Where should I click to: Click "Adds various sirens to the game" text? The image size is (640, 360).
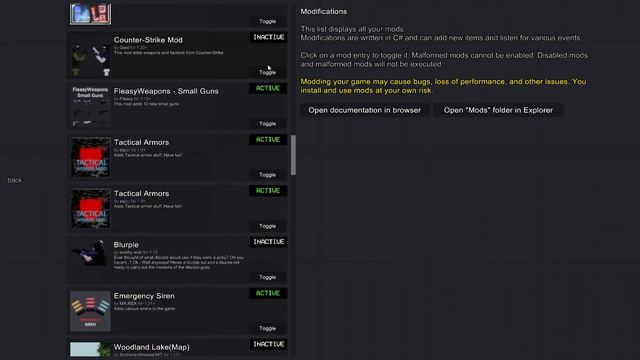pos(144,309)
